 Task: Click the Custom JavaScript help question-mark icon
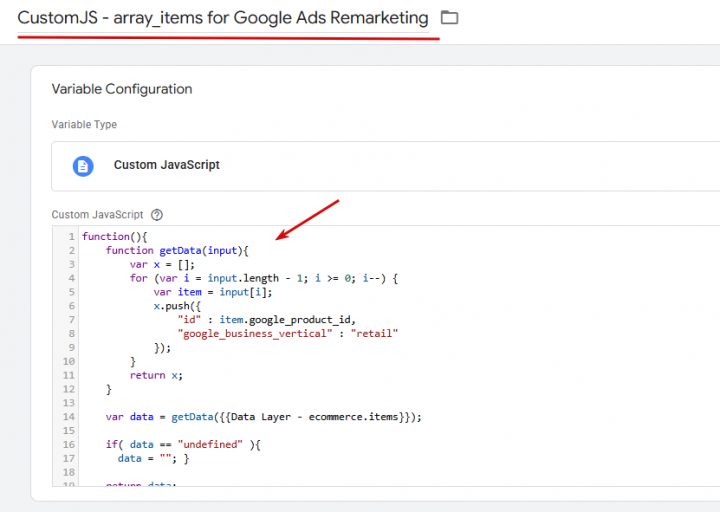(157, 214)
